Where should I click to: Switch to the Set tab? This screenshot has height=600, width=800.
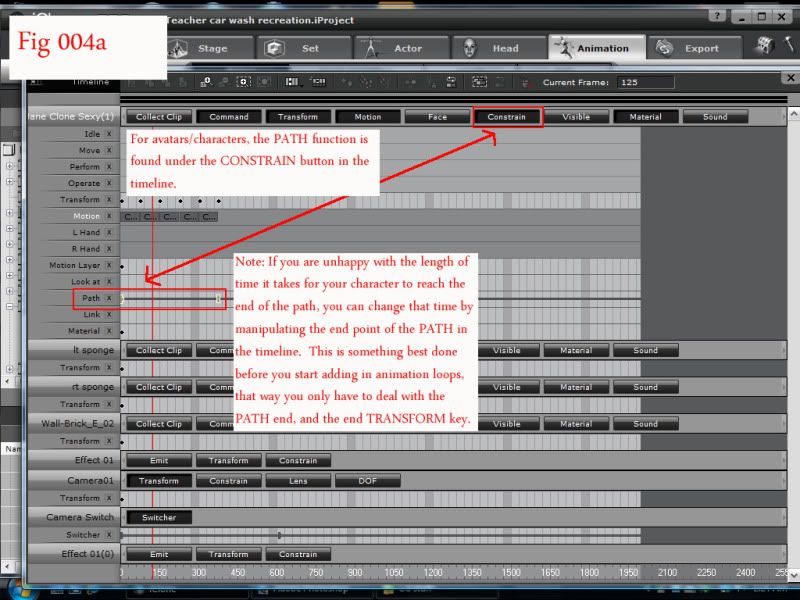[305, 48]
